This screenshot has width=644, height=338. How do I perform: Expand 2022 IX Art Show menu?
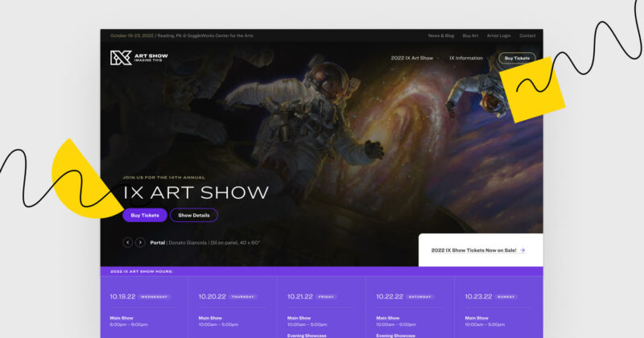pyautogui.click(x=415, y=58)
